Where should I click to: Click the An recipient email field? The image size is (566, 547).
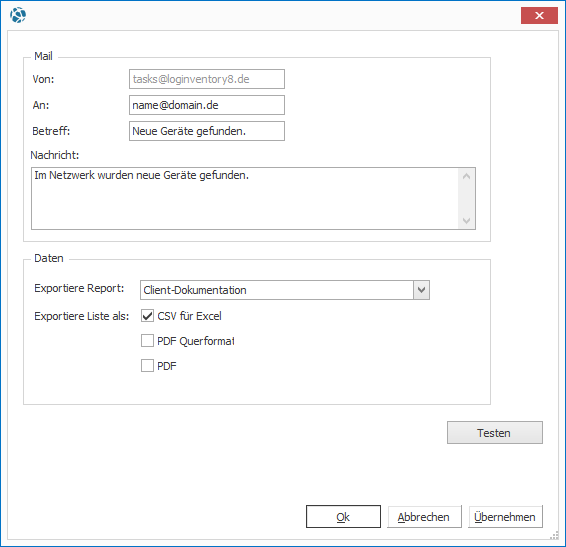(x=207, y=105)
